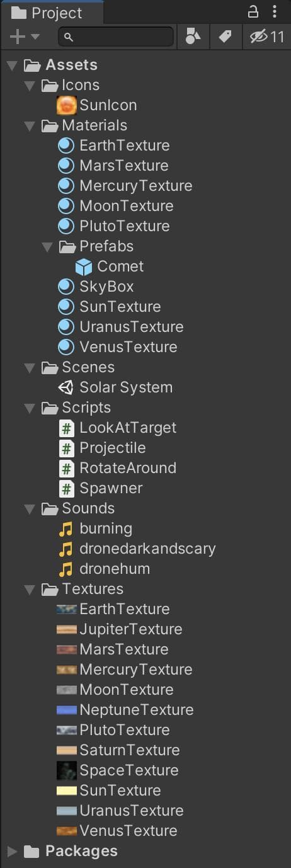Open the Project panel three-dot menu
Image resolution: width=291 pixels, height=868 pixels.
[x=275, y=12]
